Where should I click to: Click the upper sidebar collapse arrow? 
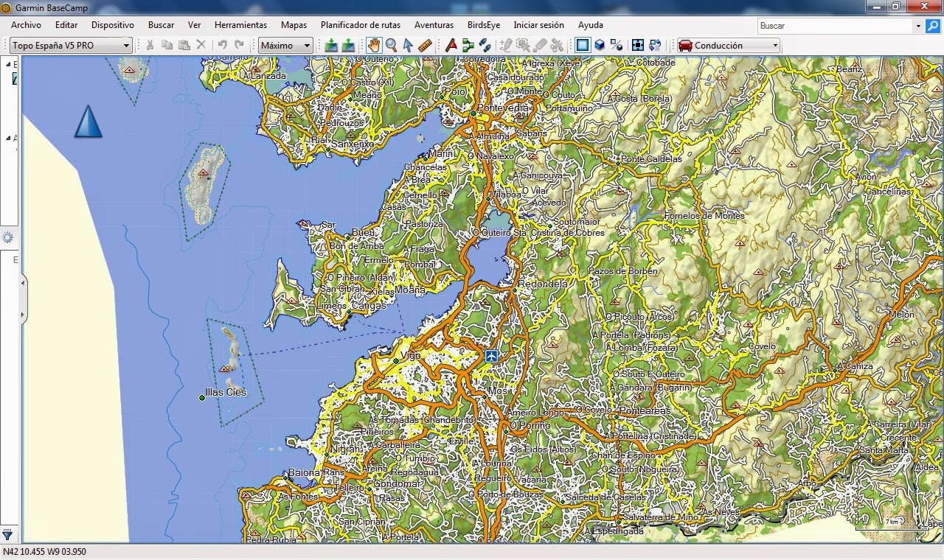23,282
